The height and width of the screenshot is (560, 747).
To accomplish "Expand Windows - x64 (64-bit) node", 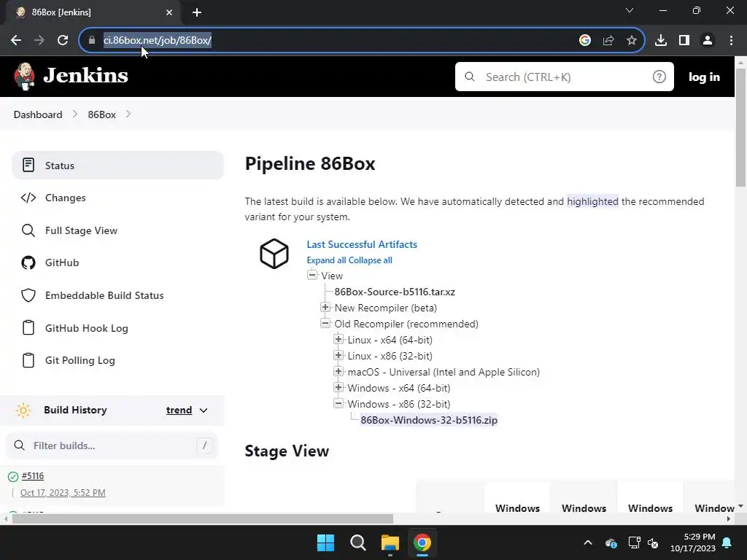I will coord(338,387).
